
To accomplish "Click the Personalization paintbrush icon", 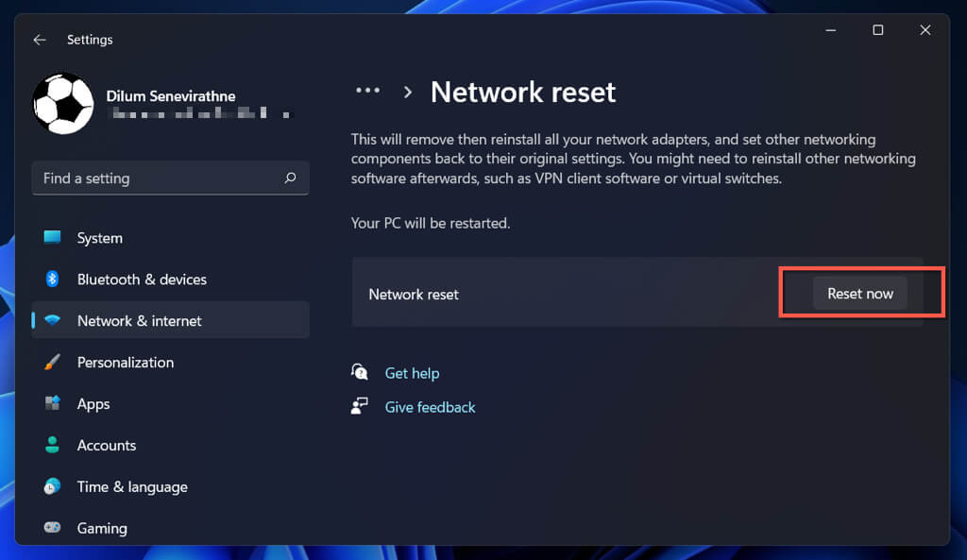I will click(x=53, y=363).
